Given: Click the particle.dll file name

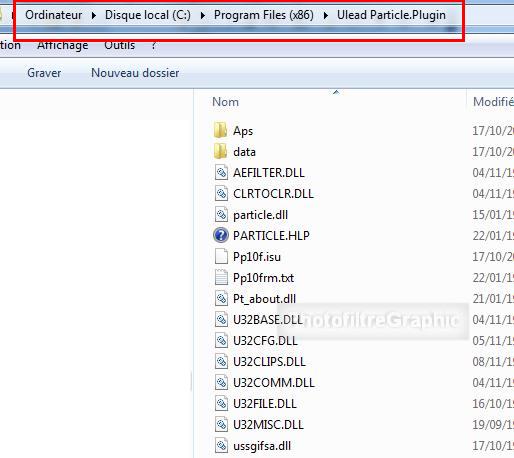Looking at the screenshot, I should pos(260,215).
